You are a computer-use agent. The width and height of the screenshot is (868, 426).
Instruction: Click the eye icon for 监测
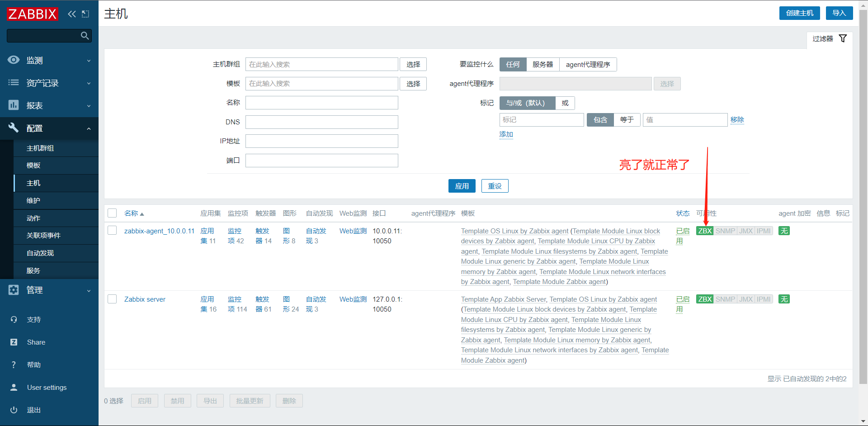[14, 60]
